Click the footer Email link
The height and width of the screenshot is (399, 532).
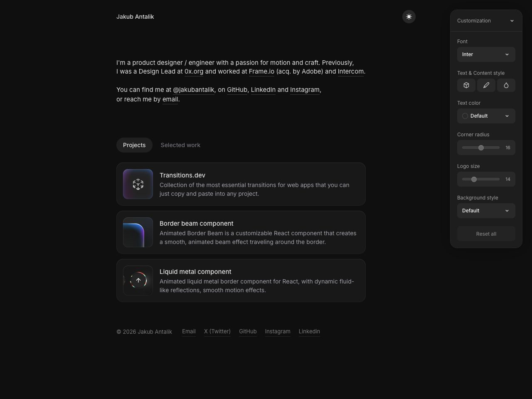pos(189,331)
